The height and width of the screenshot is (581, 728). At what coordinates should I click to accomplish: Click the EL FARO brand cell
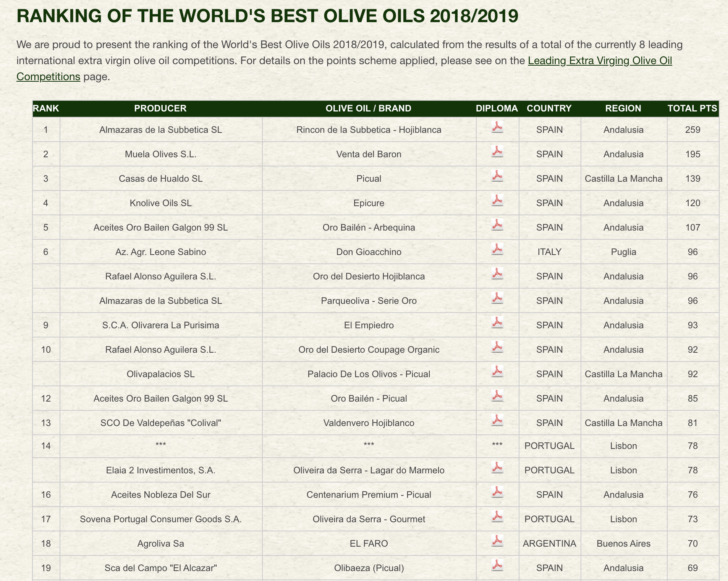(x=369, y=544)
